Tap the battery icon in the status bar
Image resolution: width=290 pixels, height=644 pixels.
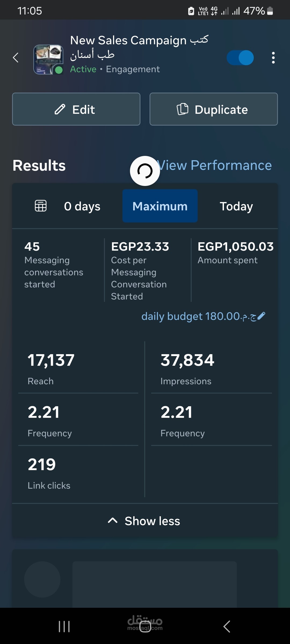[x=270, y=11]
